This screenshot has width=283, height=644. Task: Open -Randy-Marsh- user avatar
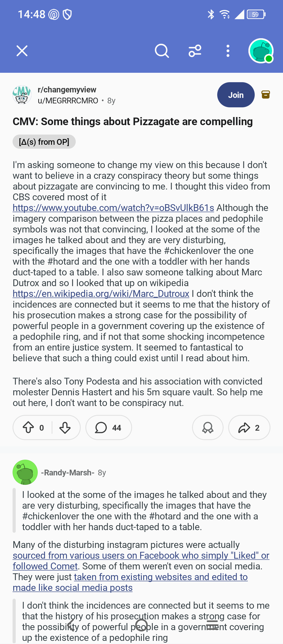(25, 472)
